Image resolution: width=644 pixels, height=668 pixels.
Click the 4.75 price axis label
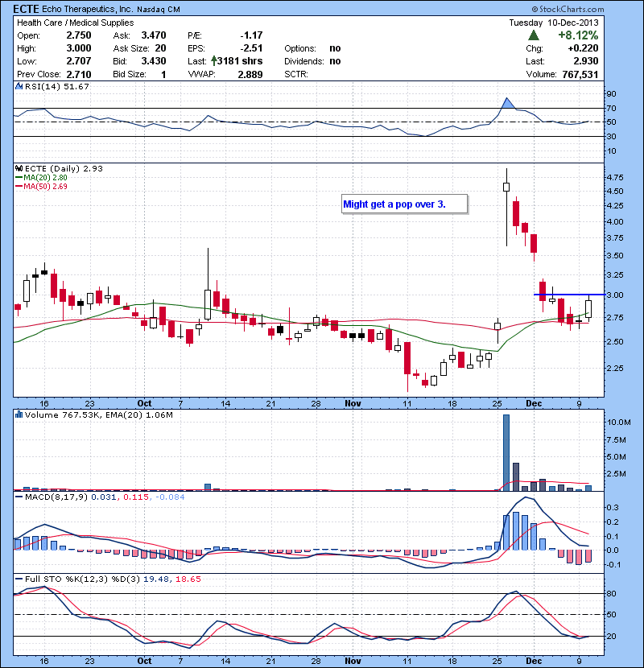click(x=615, y=177)
